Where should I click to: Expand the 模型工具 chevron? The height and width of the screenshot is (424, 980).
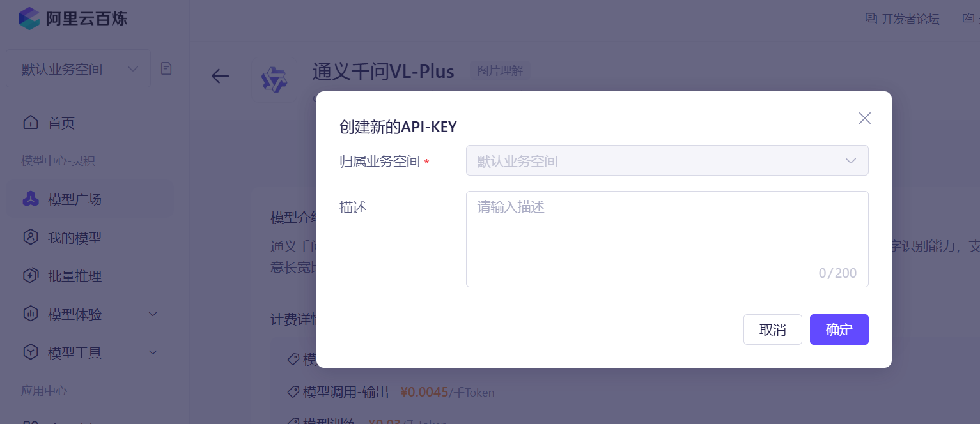153,352
